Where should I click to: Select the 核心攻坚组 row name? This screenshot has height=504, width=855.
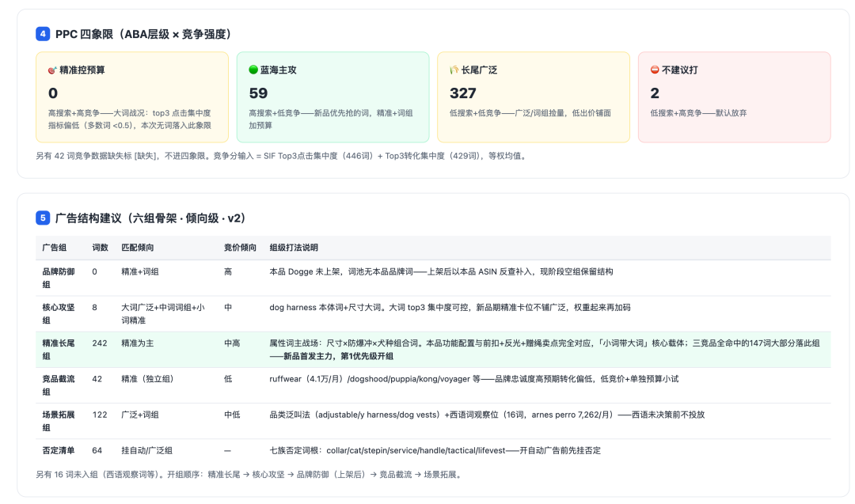tap(59, 314)
